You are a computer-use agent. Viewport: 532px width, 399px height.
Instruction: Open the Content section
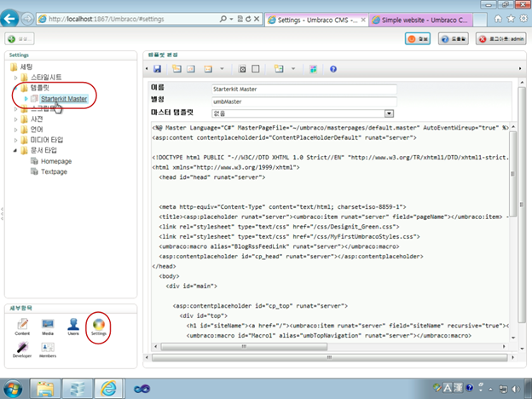(x=22, y=327)
